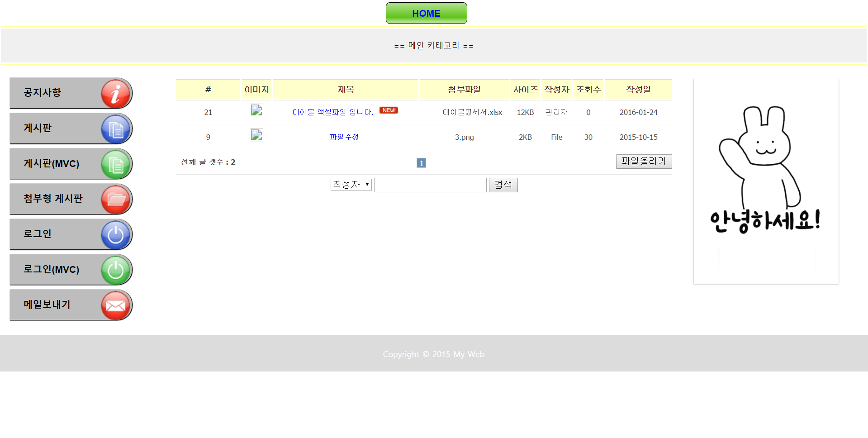868x438 pixels.
Task: Open the 메일보내기 menu label
Action: tap(47, 305)
